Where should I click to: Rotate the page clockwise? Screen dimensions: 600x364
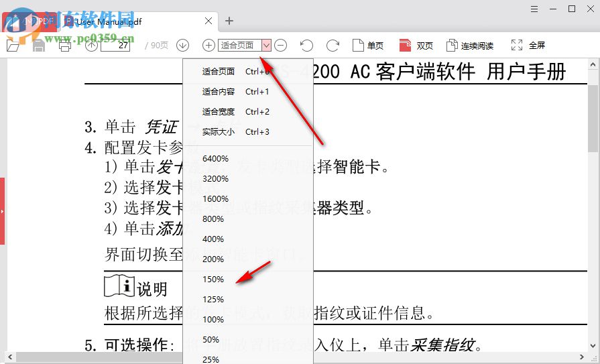pos(333,46)
